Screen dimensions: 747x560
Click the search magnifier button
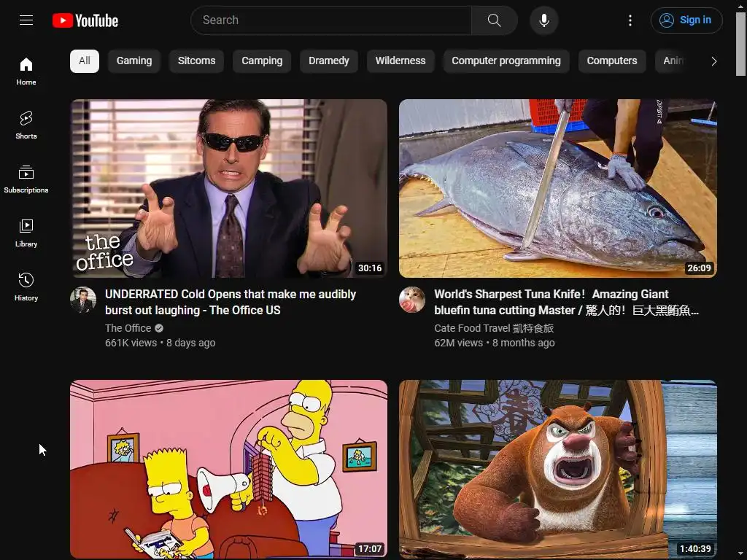point(494,20)
